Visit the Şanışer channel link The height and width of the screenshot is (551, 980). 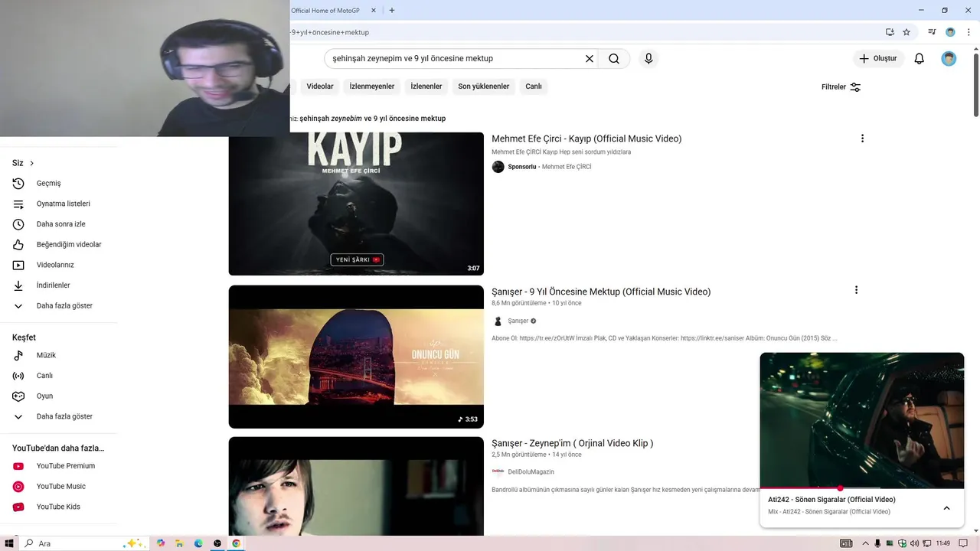(x=518, y=321)
